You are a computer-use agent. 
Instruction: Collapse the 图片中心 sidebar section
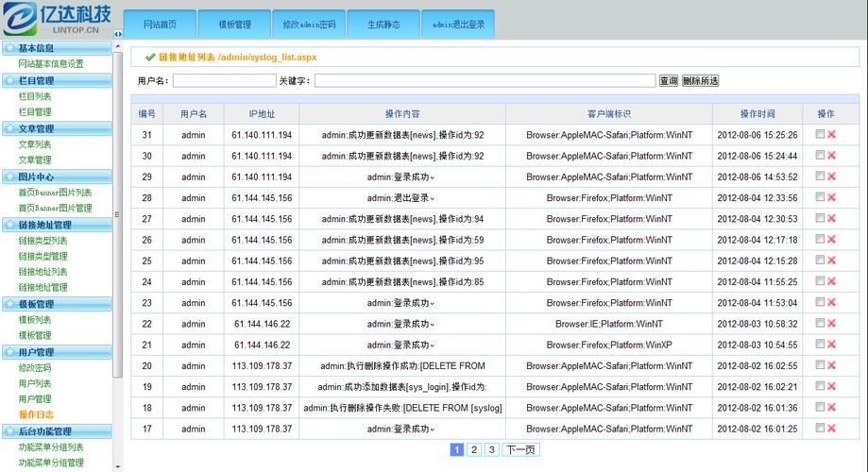(57, 177)
